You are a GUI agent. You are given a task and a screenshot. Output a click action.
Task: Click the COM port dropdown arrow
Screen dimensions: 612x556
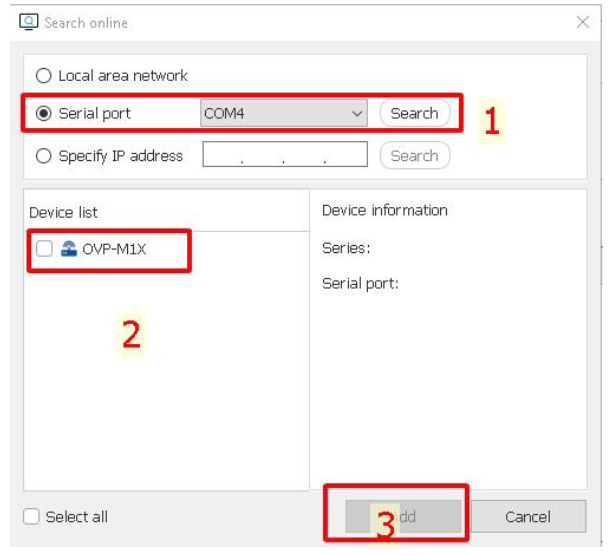coord(358,114)
